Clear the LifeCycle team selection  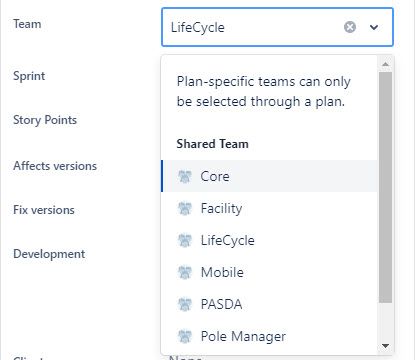coord(350,27)
